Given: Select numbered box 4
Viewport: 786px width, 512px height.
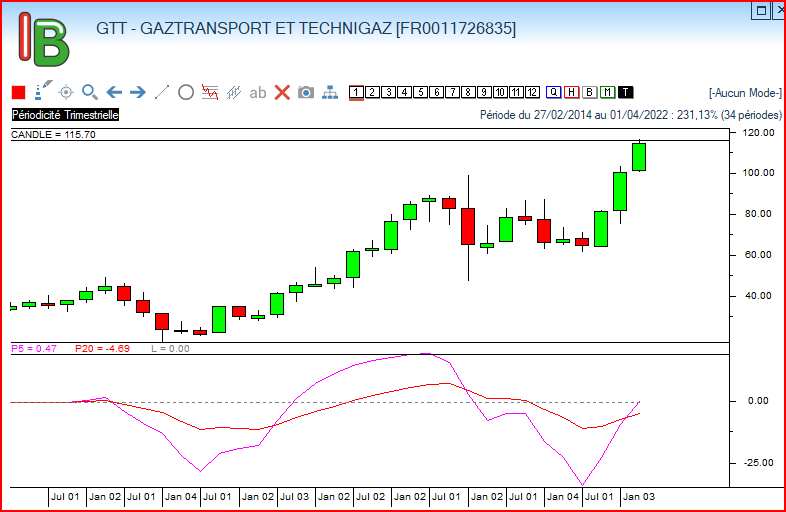Looking at the screenshot, I should (404, 92).
